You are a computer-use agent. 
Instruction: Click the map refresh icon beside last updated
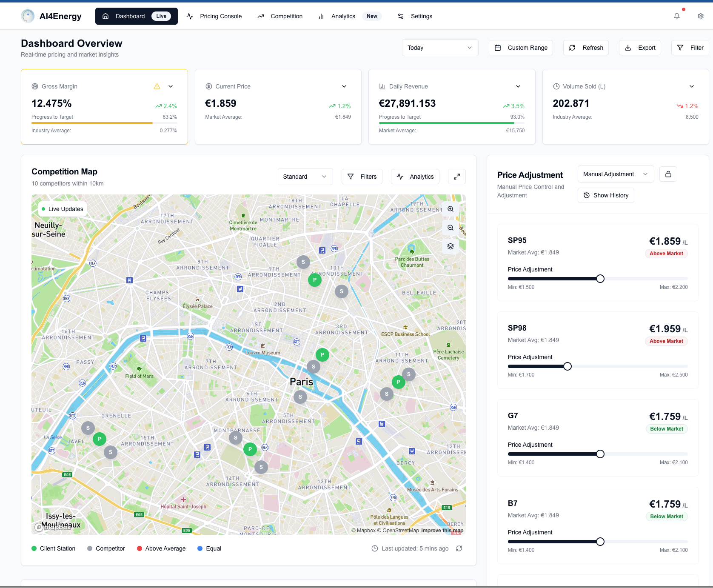pos(459,548)
